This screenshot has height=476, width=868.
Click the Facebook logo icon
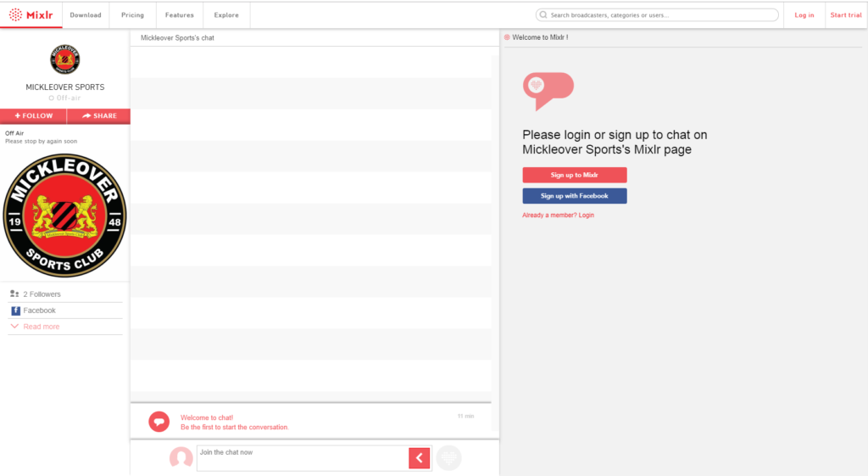pos(15,311)
